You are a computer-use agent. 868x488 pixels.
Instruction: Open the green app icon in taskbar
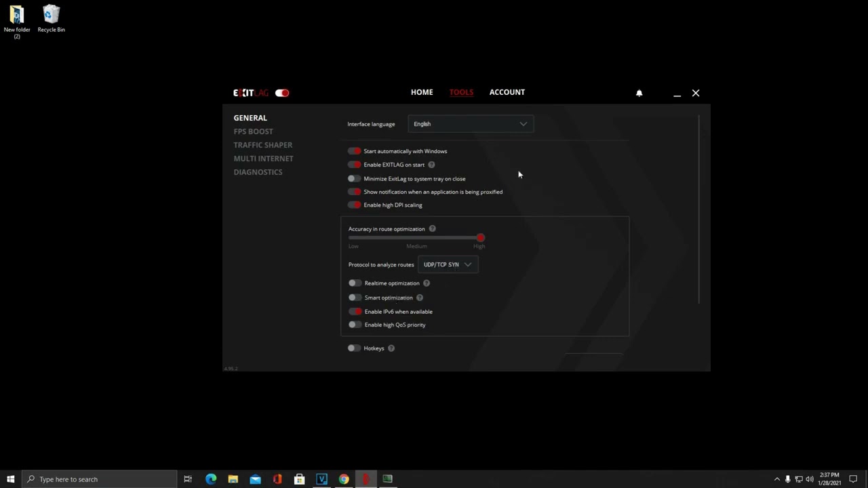pyautogui.click(x=387, y=479)
